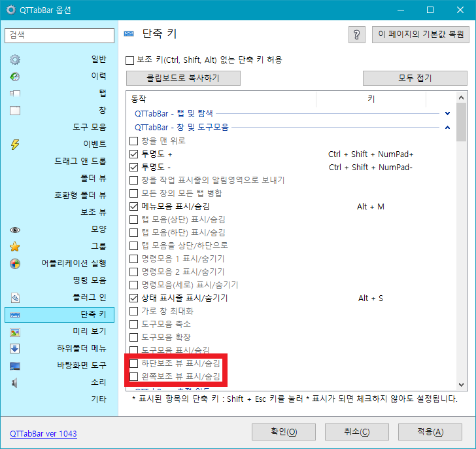Check 왼쪽보조 뷰 표시/숨김 checkbox
The image size is (476, 449).
point(133,377)
